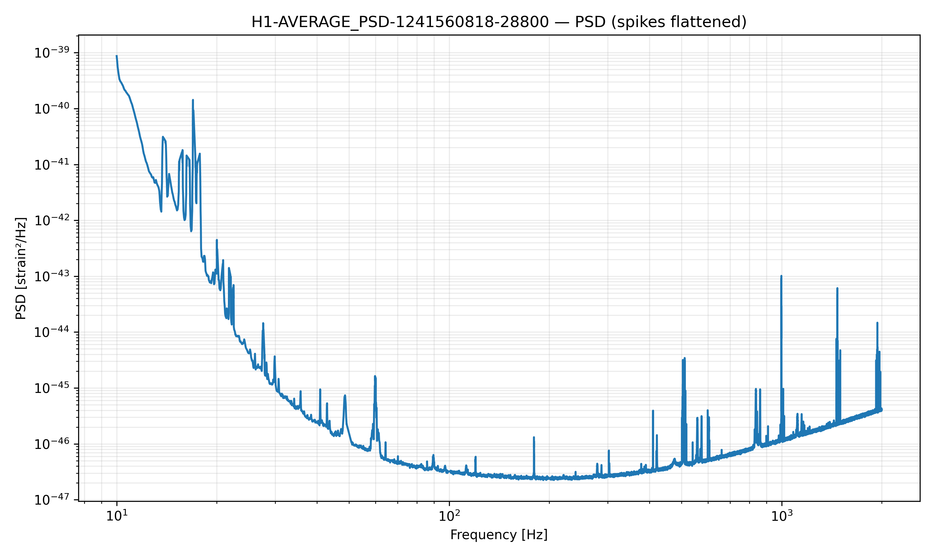Click the 10^-39 y-axis tick label
The width and height of the screenshot is (934, 560).
click(52, 53)
